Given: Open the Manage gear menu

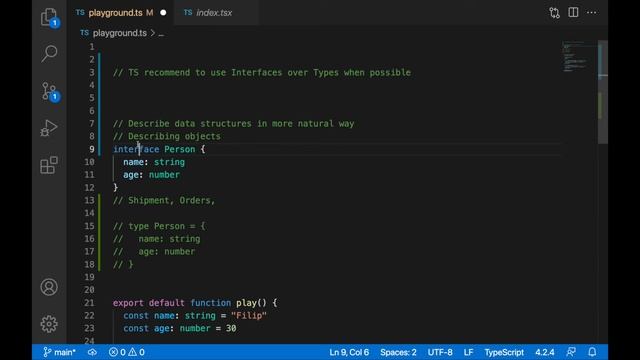Looking at the screenshot, I should 49,324.
